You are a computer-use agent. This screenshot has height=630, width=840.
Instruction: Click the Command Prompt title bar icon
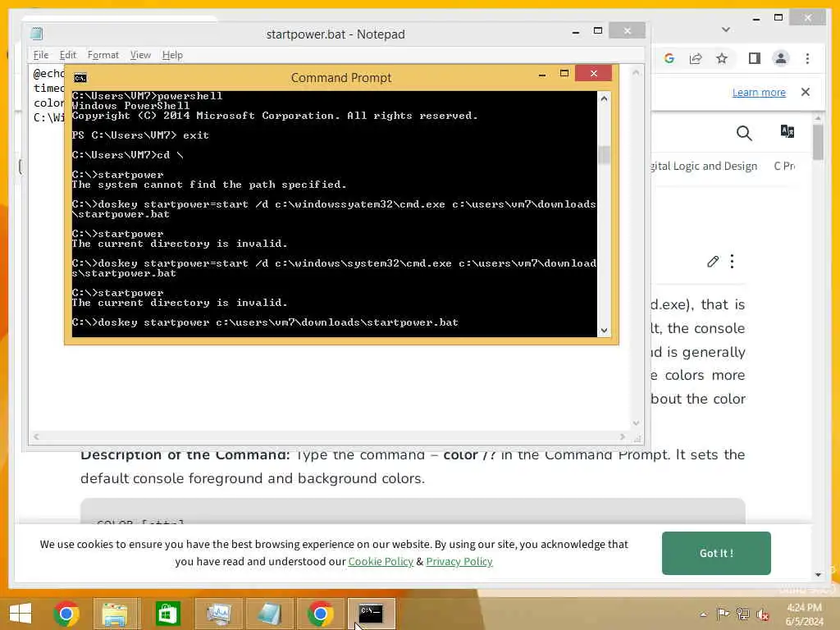(x=80, y=78)
